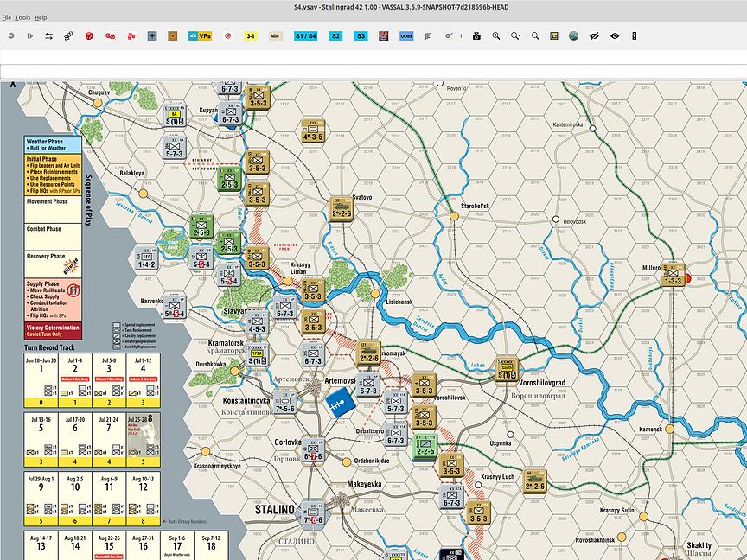747x560 pixels.
Task: Zoom out with the magnifier minus icon
Action: tap(535, 35)
